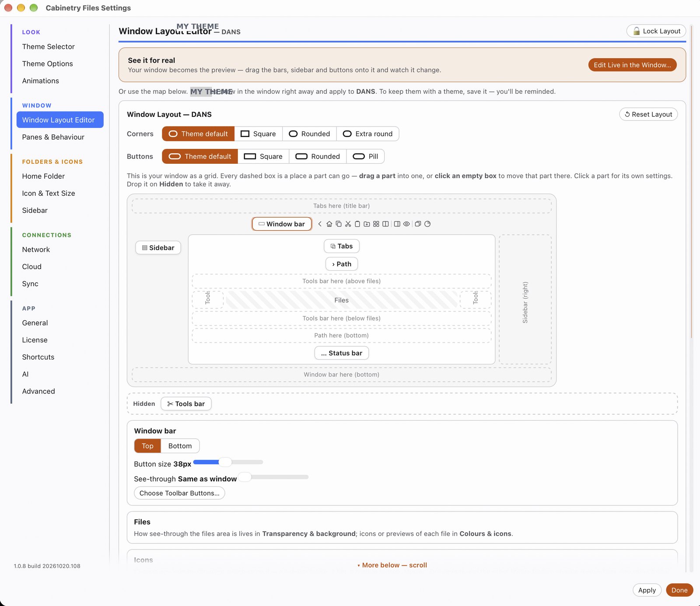Click the Done button
This screenshot has height=606, width=700.
click(x=679, y=590)
